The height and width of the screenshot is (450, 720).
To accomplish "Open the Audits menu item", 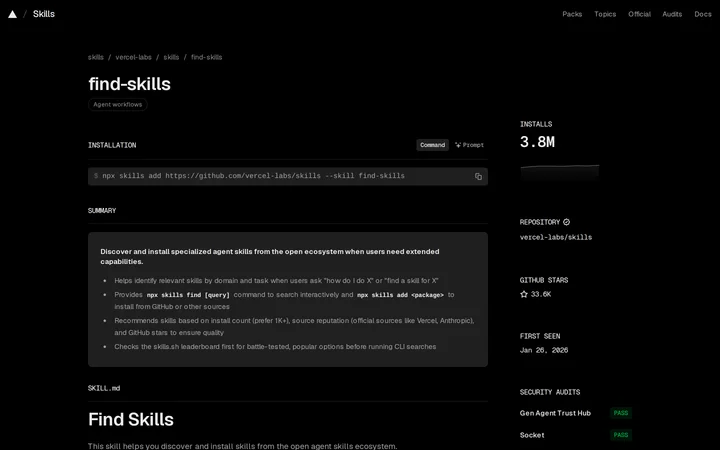I will pyautogui.click(x=672, y=14).
